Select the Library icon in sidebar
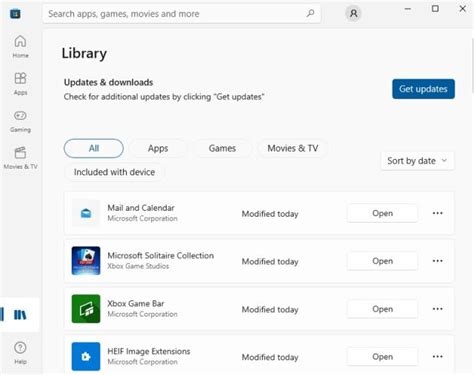474x375 pixels. coord(20,314)
